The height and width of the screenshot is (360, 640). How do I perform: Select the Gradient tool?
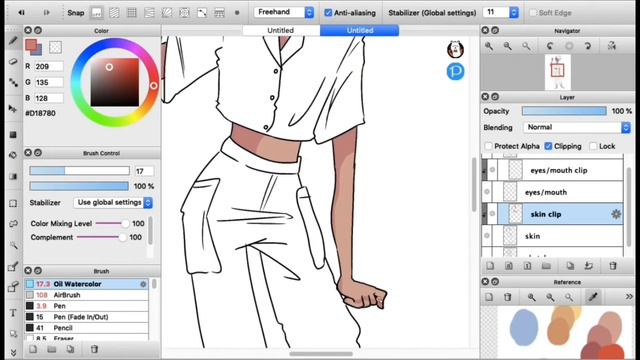(x=13, y=176)
